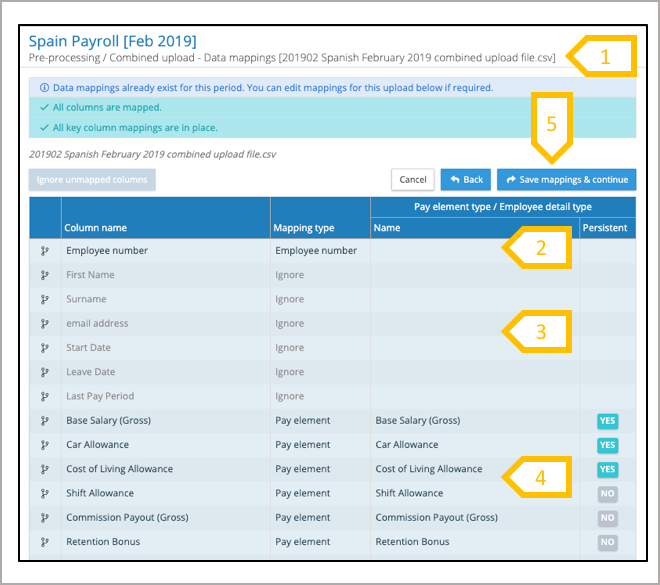Toggle persistent YES for Base Salary (Gross)

click(x=607, y=421)
